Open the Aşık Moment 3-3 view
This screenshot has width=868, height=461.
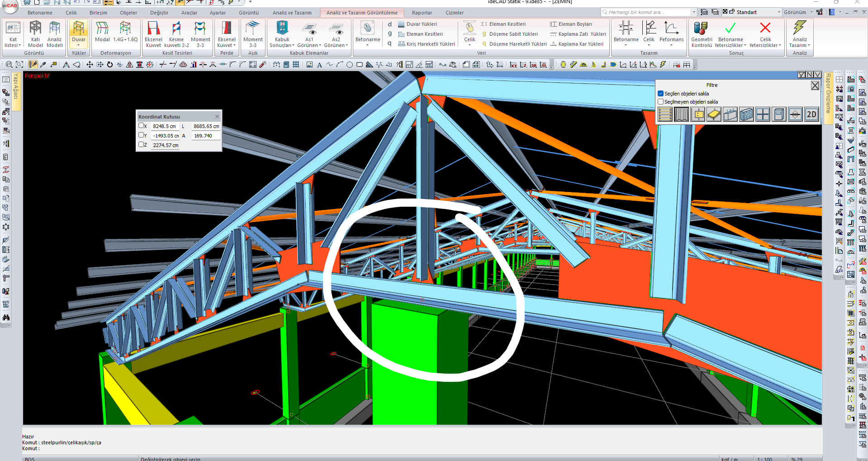pos(252,34)
